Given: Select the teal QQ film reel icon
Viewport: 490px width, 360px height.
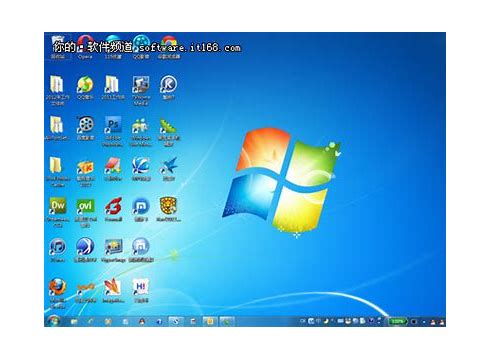Looking at the screenshot, I should coord(141,47).
